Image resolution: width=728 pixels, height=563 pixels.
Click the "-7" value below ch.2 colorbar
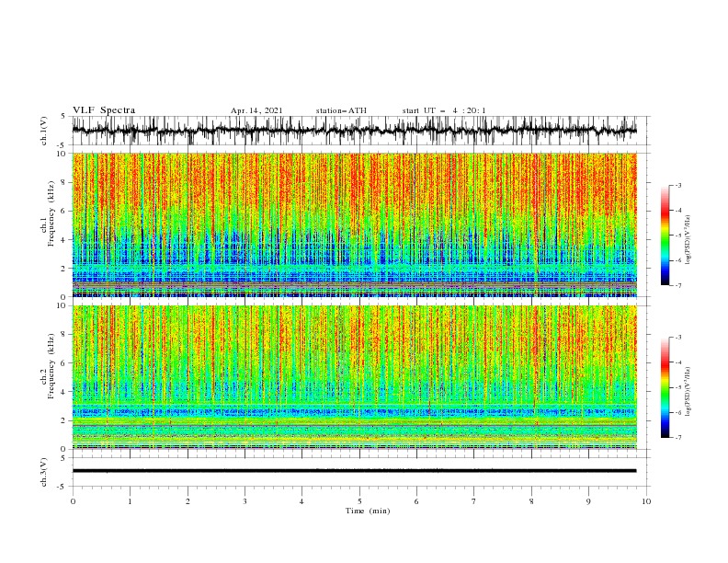(x=678, y=438)
